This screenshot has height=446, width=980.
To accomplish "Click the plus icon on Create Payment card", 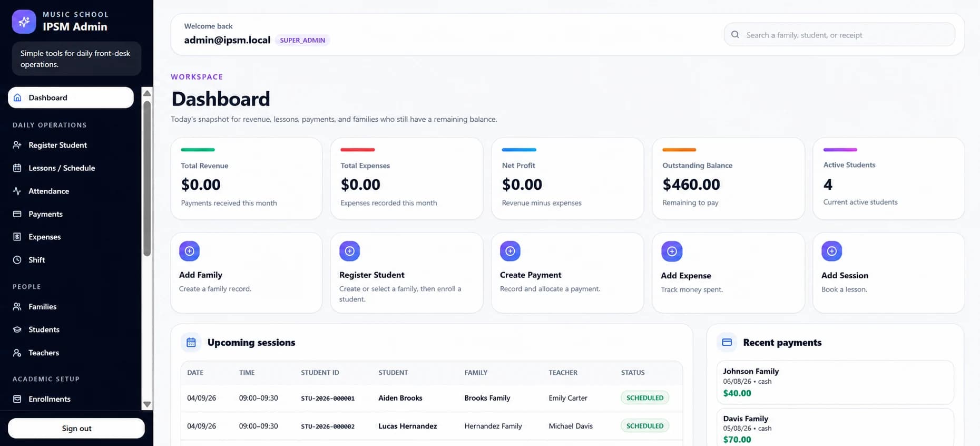I will point(510,251).
